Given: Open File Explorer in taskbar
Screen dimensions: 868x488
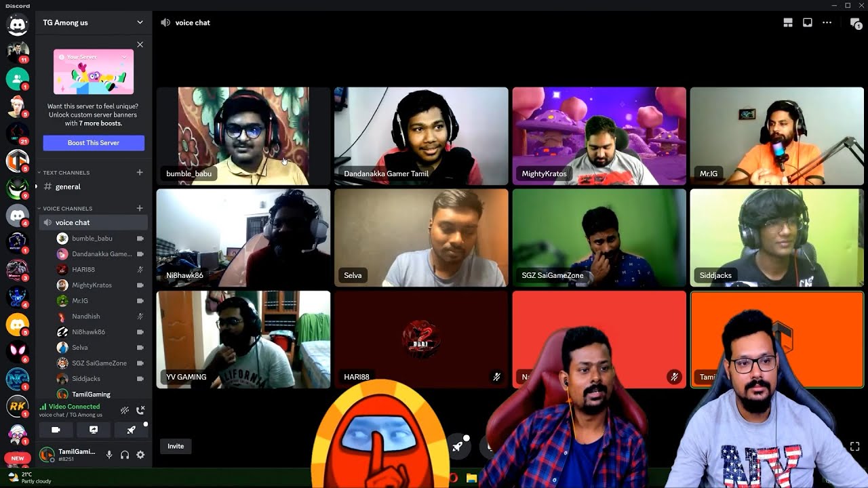Looking at the screenshot, I should point(471,478).
